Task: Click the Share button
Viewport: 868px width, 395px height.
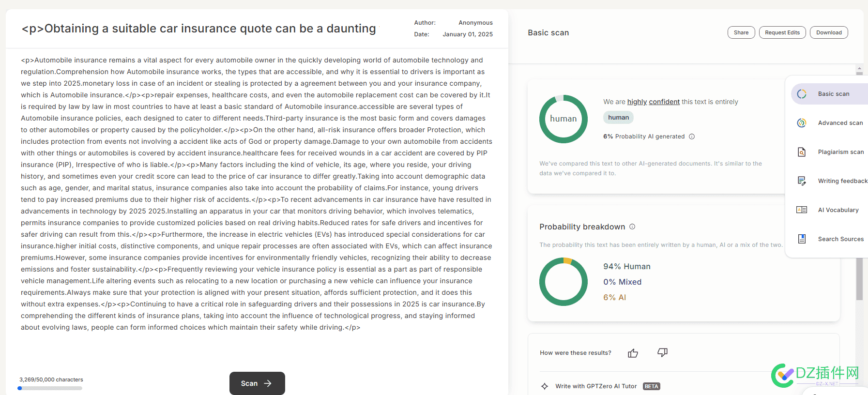Action: pos(741,32)
